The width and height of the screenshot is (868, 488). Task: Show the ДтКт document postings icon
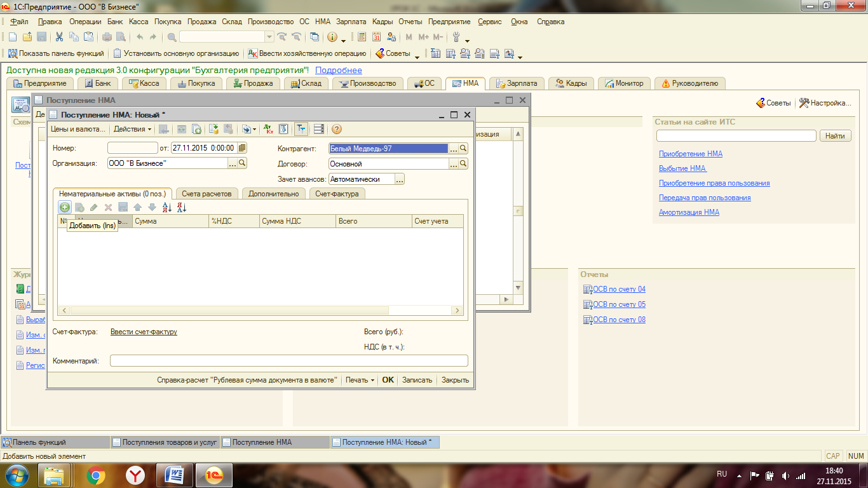point(268,129)
